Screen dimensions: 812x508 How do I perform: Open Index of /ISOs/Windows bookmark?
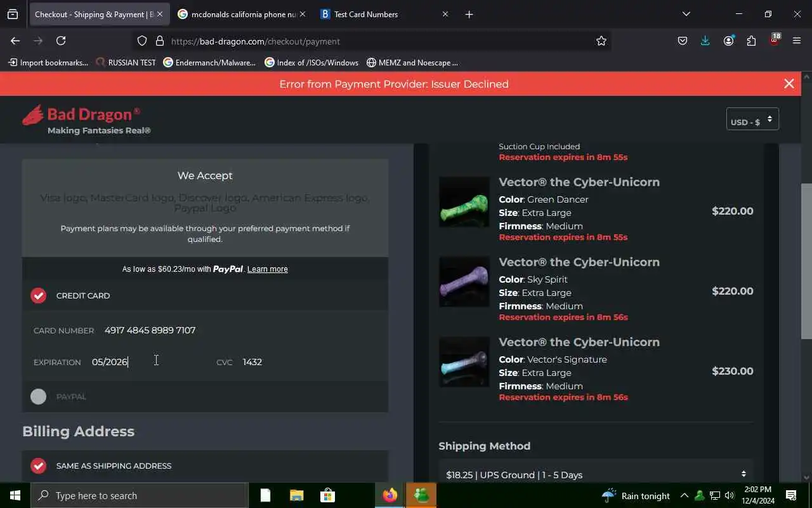pyautogui.click(x=311, y=62)
